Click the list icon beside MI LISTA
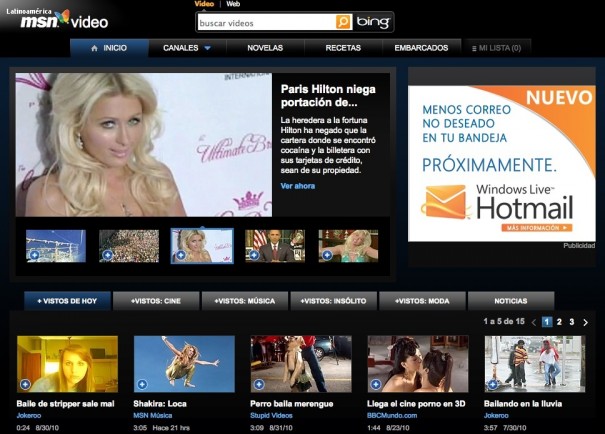This screenshot has height=434, width=605. tap(474, 49)
